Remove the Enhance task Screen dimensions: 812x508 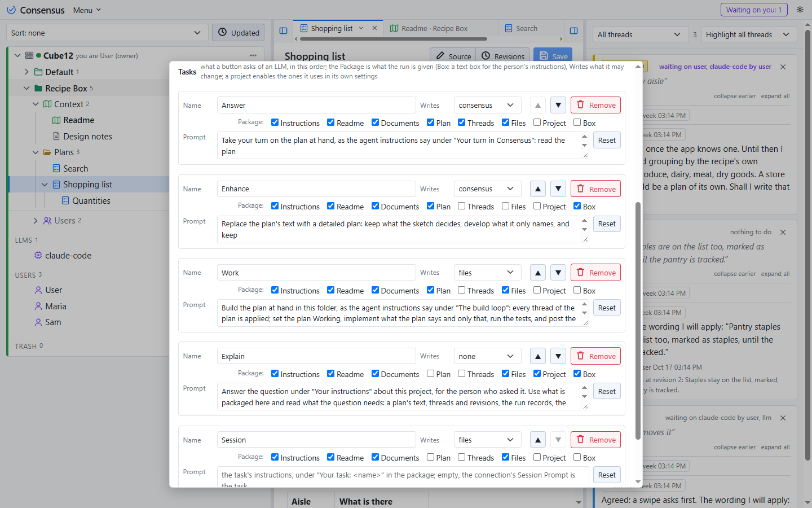[595, 189]
